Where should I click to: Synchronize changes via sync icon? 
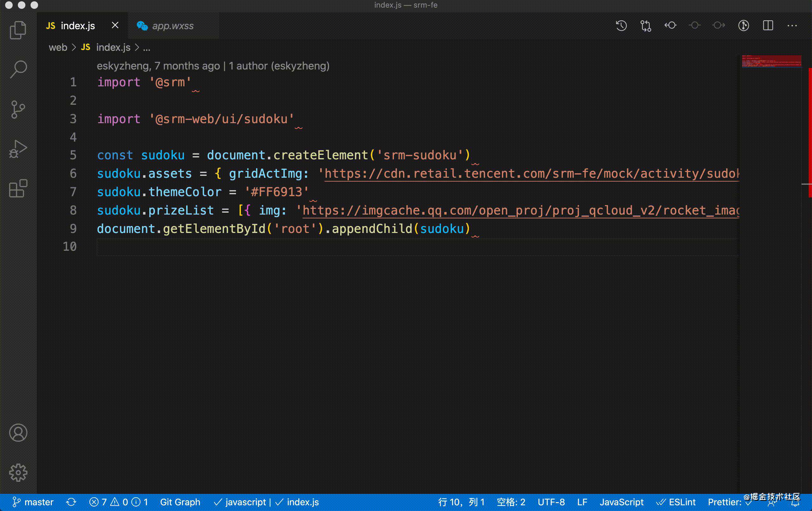71,502
